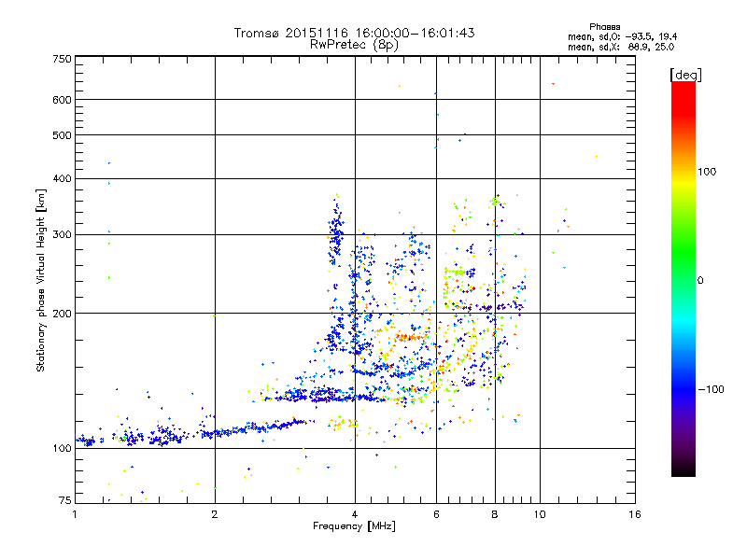Click the y-axis '600' tick label
The height and width of the screenshot is (560, 747).
[62, 100]
